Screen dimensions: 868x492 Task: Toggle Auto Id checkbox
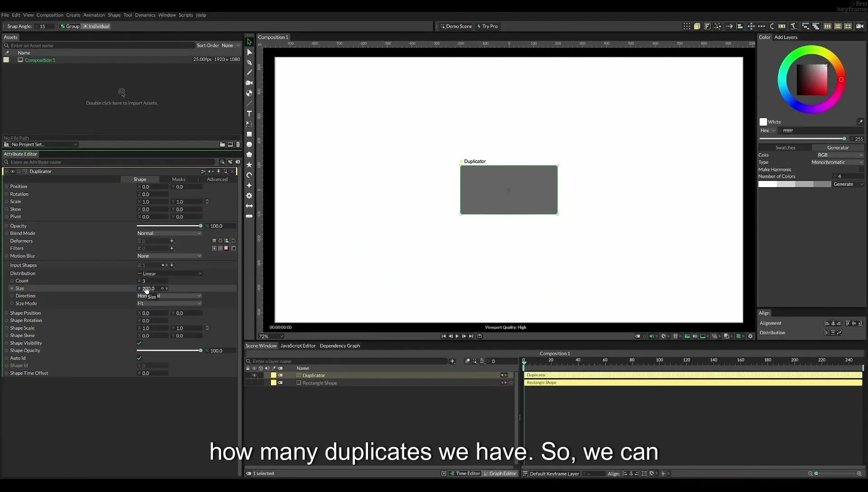pos(140,358)
